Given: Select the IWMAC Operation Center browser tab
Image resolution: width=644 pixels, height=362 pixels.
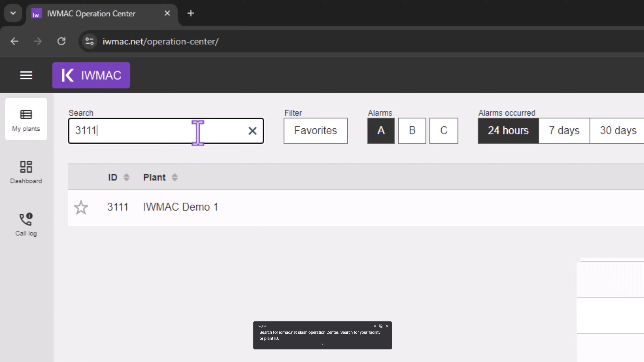Looking at the screenshot, I should pyautogui.click(x=102, y=14).
